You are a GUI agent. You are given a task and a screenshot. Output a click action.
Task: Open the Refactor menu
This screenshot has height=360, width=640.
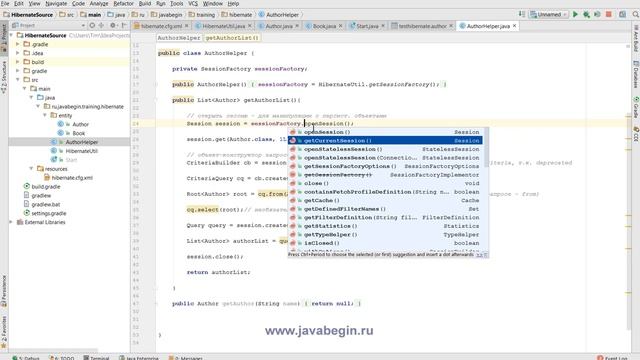tap(123, 4)
